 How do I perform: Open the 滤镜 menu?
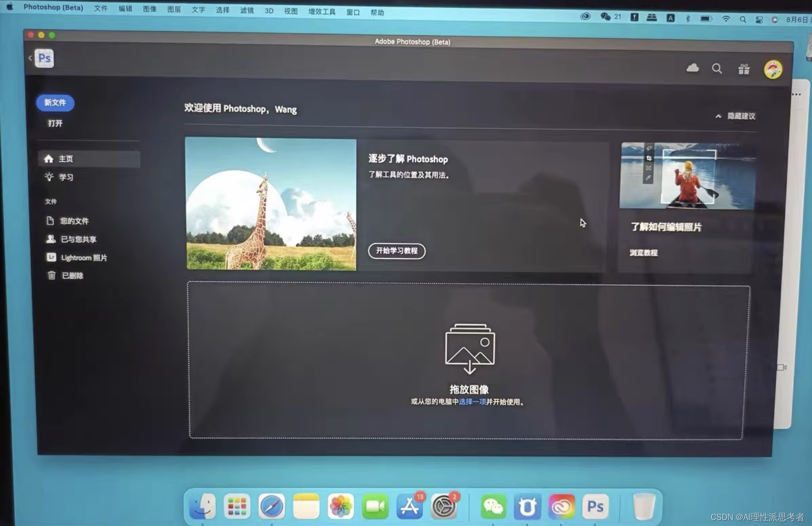[247, 10]
